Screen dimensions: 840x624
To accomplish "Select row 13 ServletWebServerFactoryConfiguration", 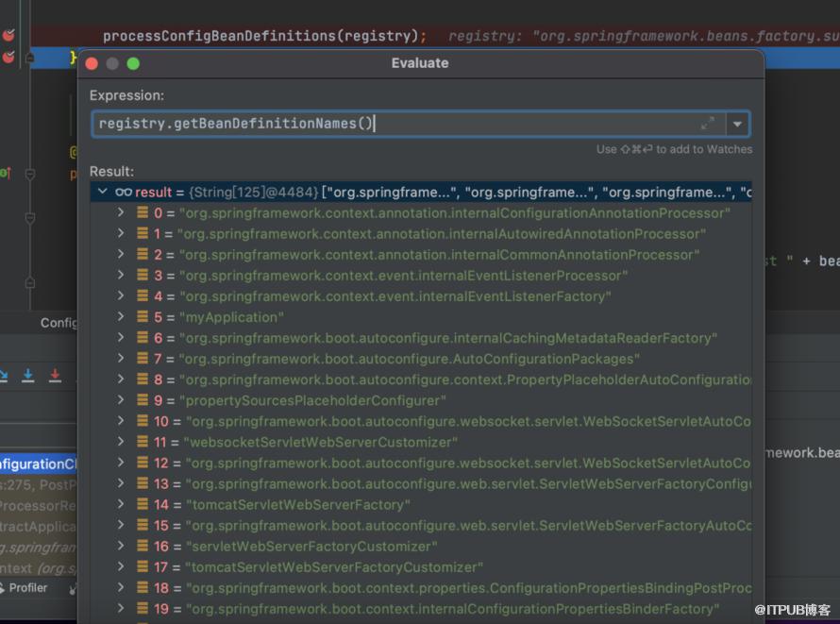I will [x=421, y=483].
